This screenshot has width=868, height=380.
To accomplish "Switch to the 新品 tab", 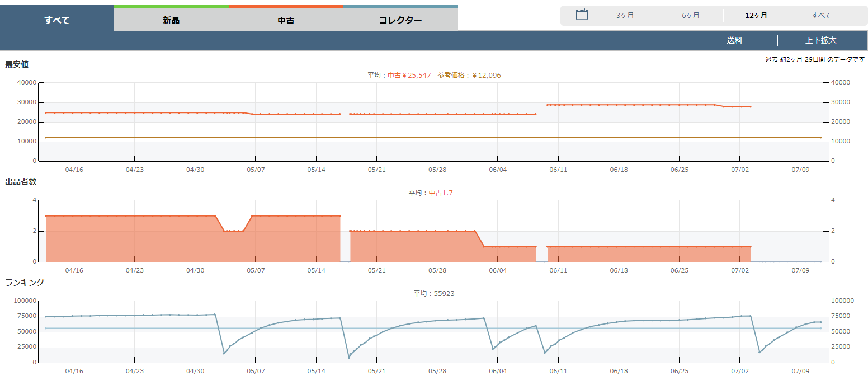I will coord(171,21).
